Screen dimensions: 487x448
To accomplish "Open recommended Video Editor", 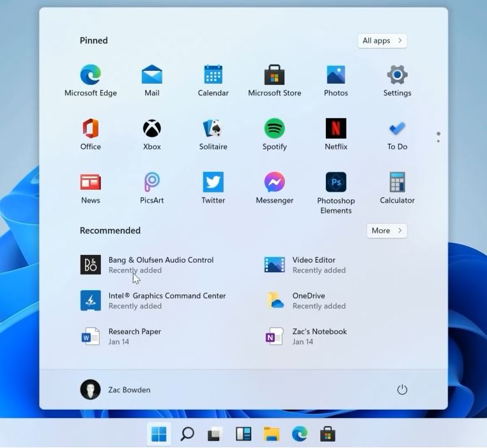I will tap(305, 265).
